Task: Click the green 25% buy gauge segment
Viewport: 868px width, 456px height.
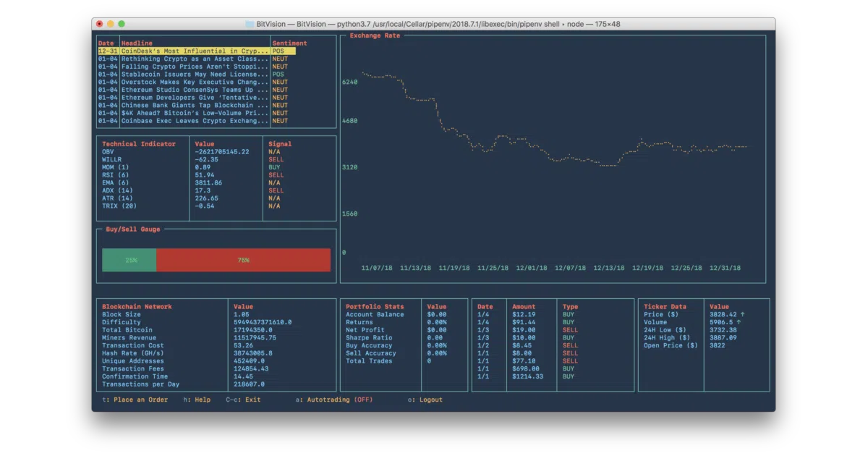Action: tap(129, 260)
